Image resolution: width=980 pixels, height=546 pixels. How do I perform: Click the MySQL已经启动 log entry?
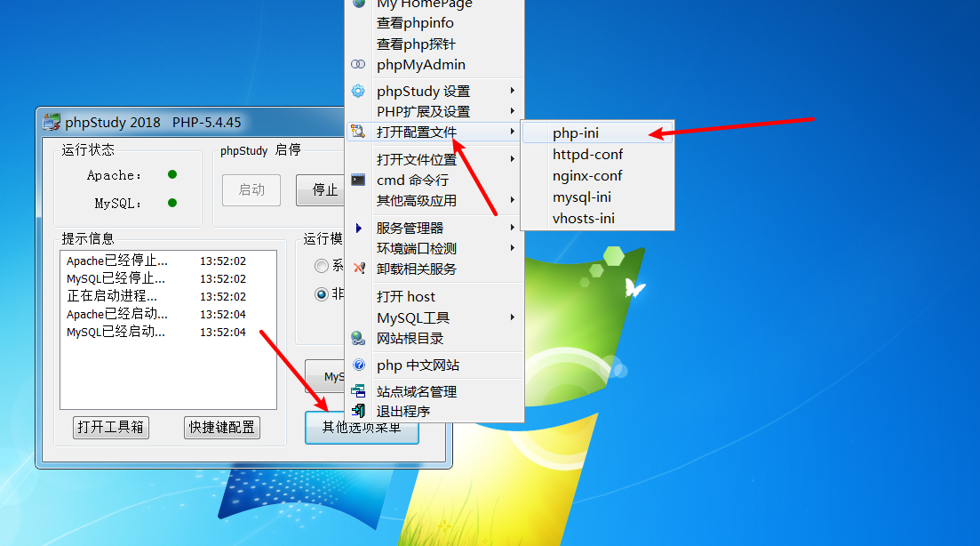[x=156, y=332]
